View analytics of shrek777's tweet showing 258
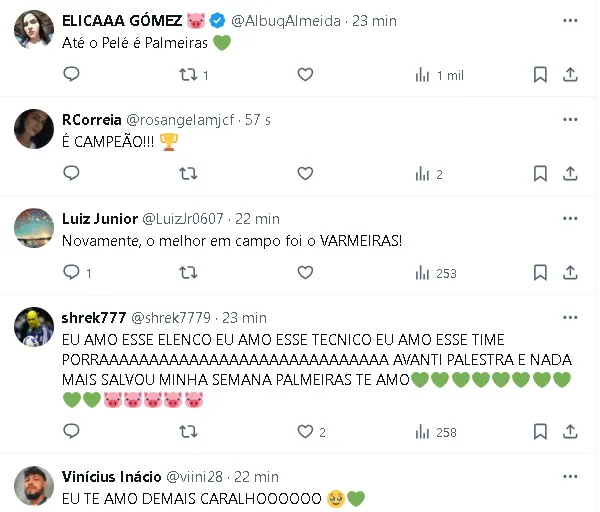Image resolution: width=600 pixels, height=512 pixels. point(436,432)
